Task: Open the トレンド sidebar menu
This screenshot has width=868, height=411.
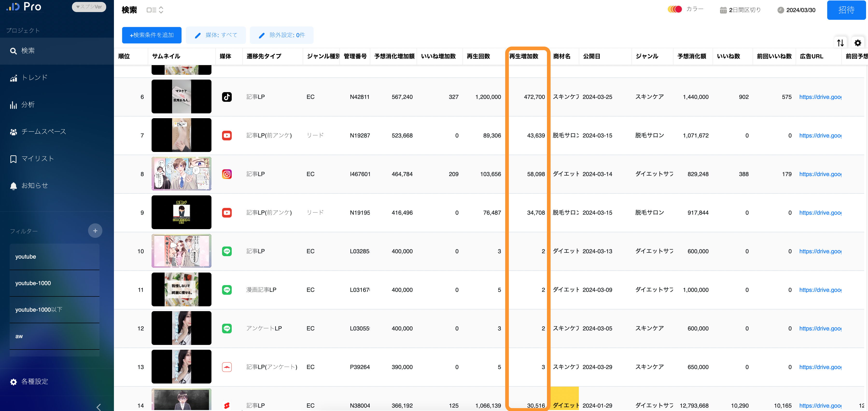Action: point(34,78)
